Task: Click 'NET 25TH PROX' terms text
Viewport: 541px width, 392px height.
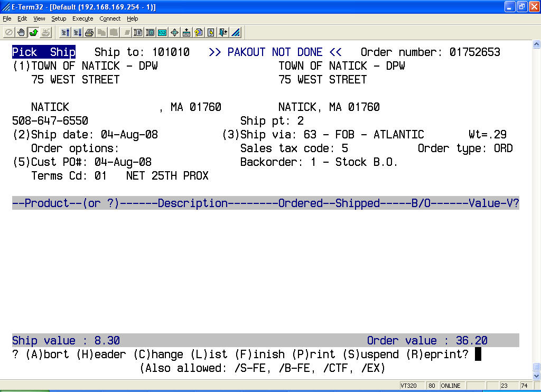Action: [x=167, y=175]
